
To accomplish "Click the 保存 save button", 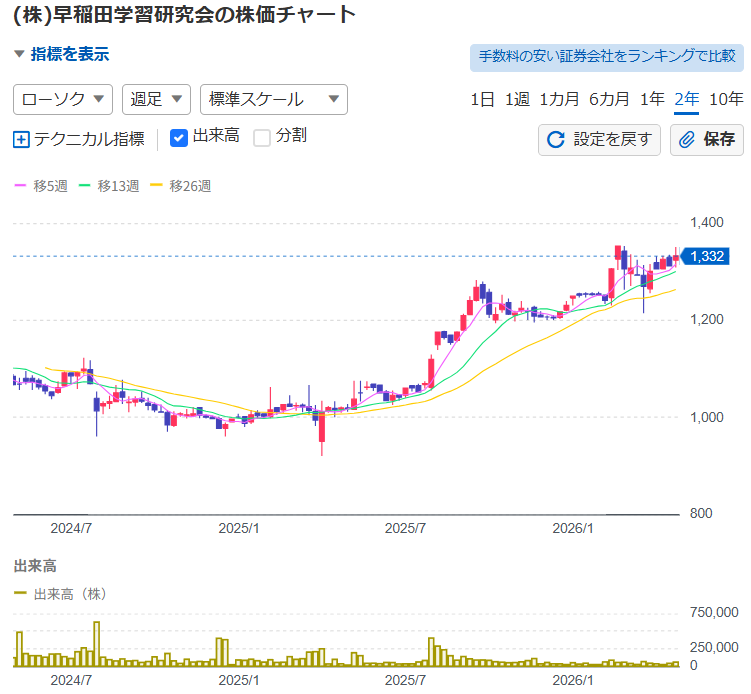I will pos(706,140).
